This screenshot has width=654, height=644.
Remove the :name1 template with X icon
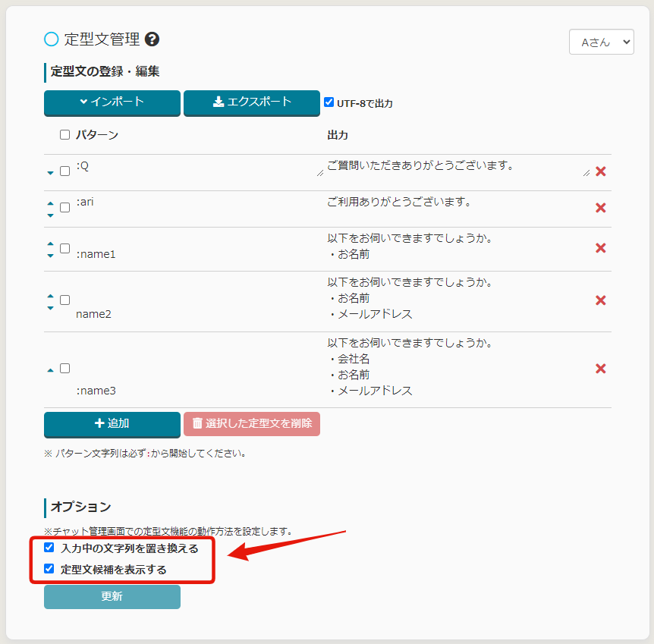click(600, 248)
